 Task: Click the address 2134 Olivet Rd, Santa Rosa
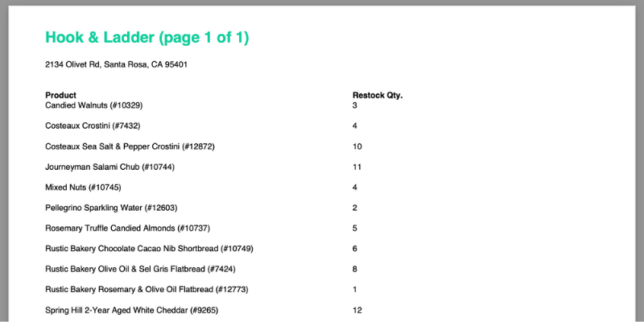[116, 64]
